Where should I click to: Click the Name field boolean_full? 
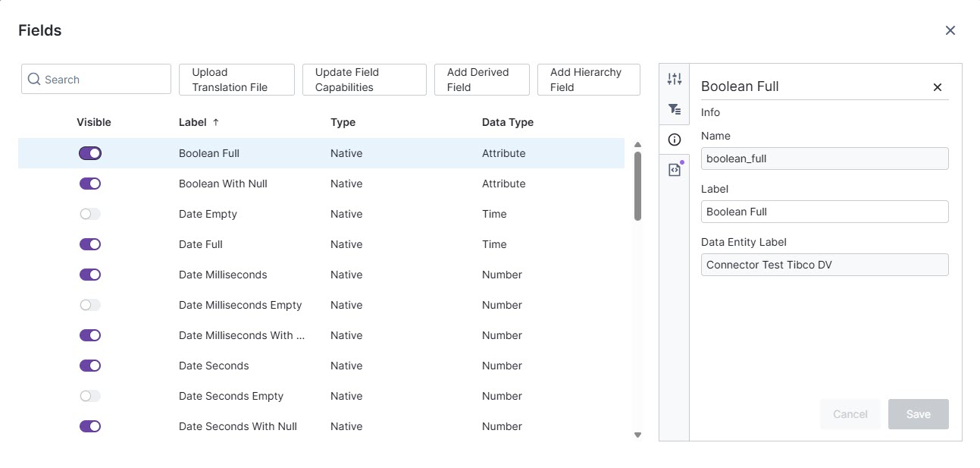825,159
